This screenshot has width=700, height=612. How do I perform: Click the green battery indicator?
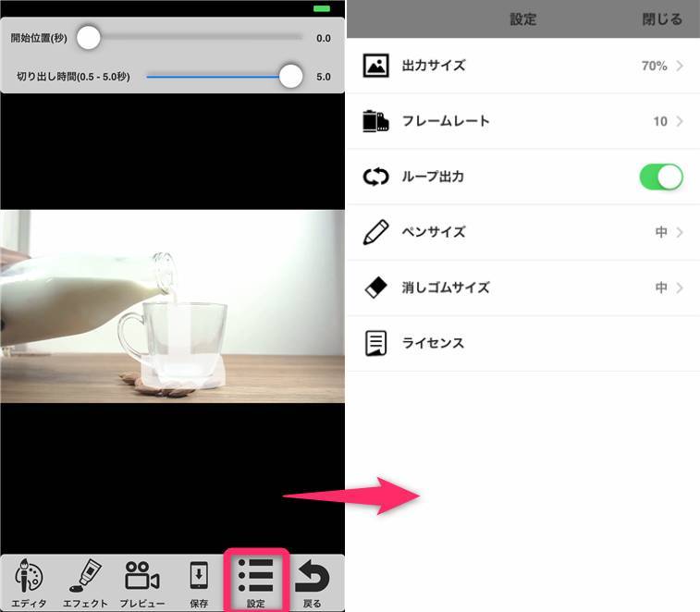click(x=322, y=8)
